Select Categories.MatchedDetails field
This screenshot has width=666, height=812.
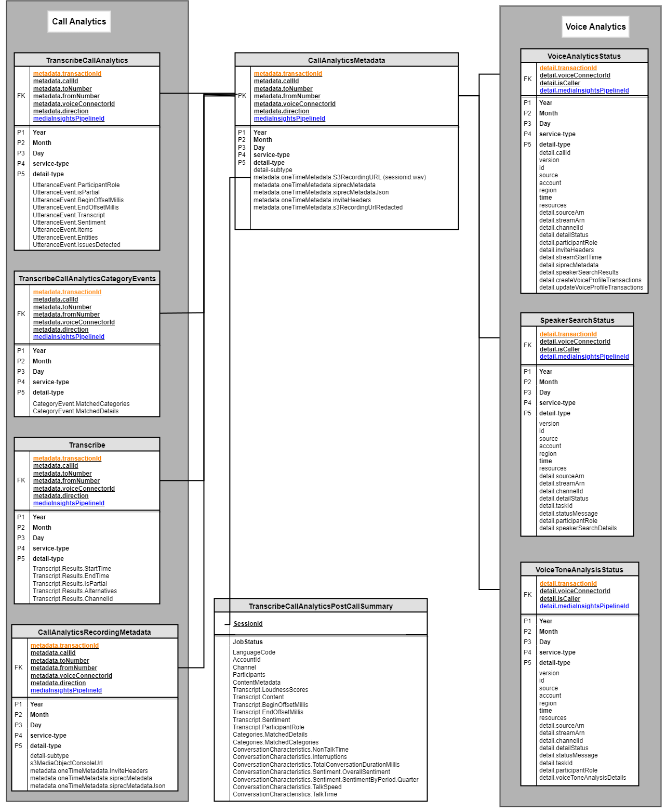(270, 735)
